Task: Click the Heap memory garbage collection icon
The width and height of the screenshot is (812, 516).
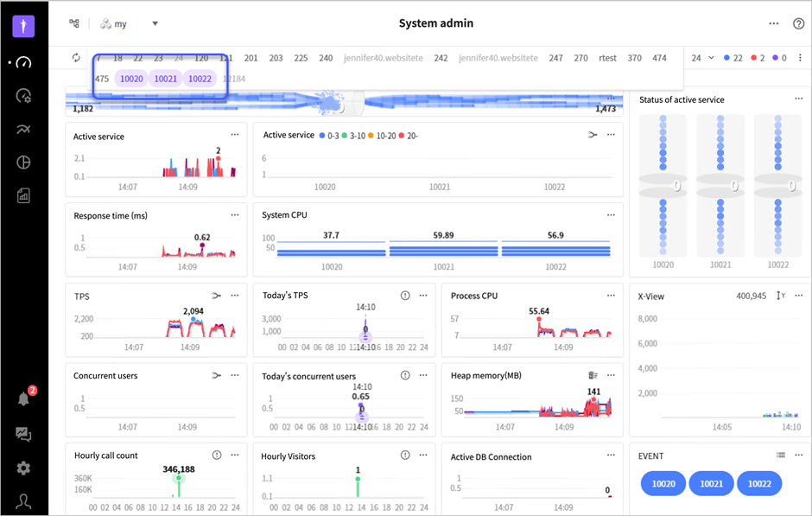Action: coord(593,375)
